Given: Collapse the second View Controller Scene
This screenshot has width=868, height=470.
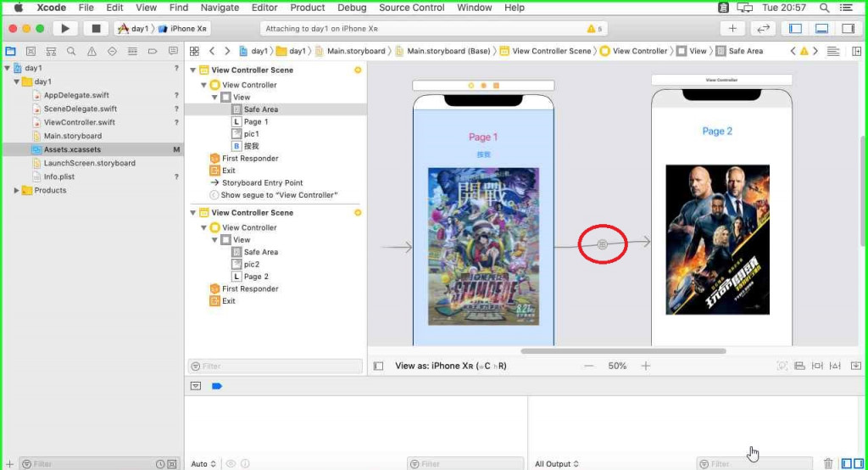Looking at the screenshot, I should [193, 212].
